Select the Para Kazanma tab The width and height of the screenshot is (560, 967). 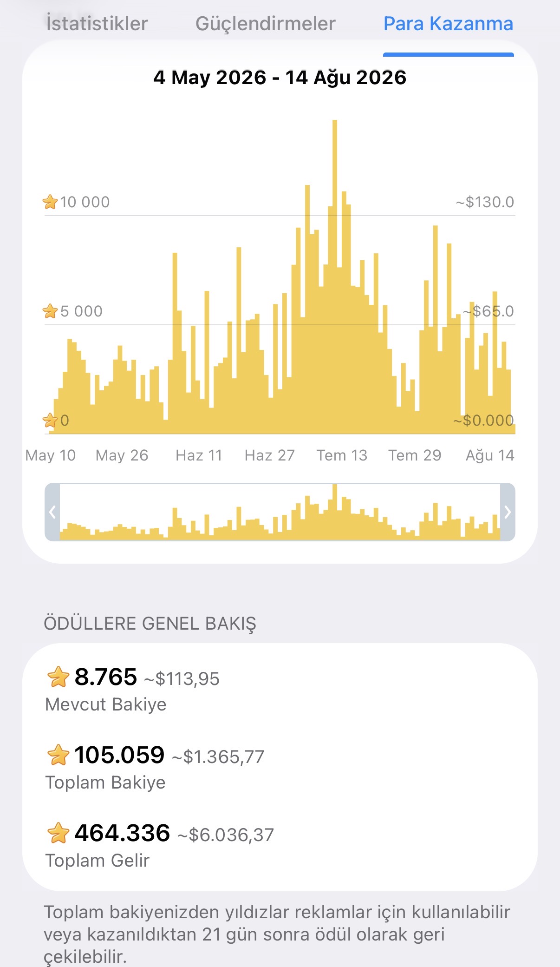pos(448,24)
